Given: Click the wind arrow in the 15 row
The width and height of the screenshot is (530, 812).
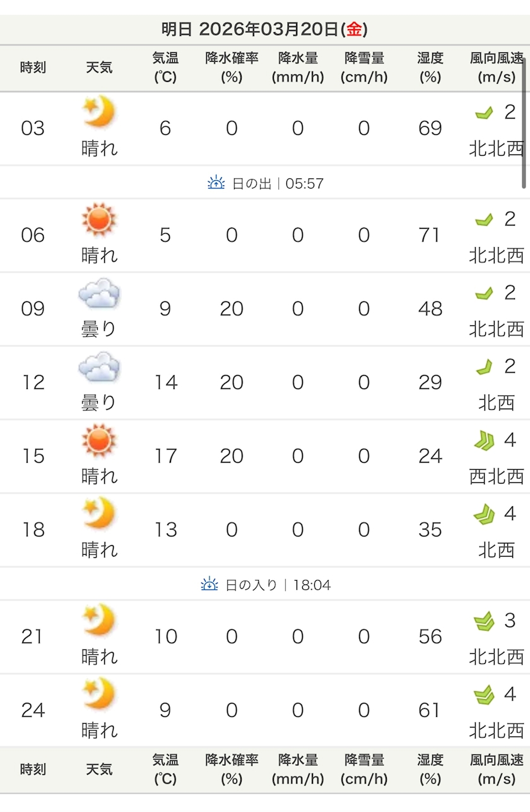Looking at the screenshot, I should (484, 441).
